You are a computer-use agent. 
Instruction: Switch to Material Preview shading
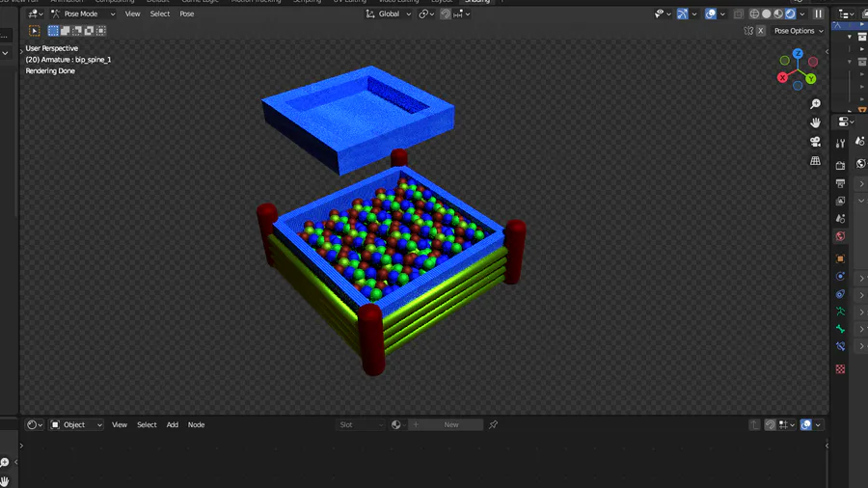tap(778, 14)
